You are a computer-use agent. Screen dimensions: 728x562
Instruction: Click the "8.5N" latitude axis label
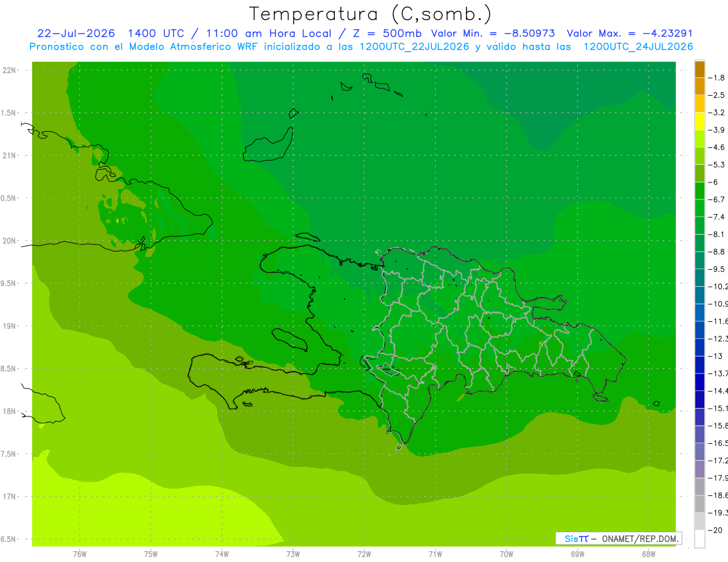click(x=9, y=369)
